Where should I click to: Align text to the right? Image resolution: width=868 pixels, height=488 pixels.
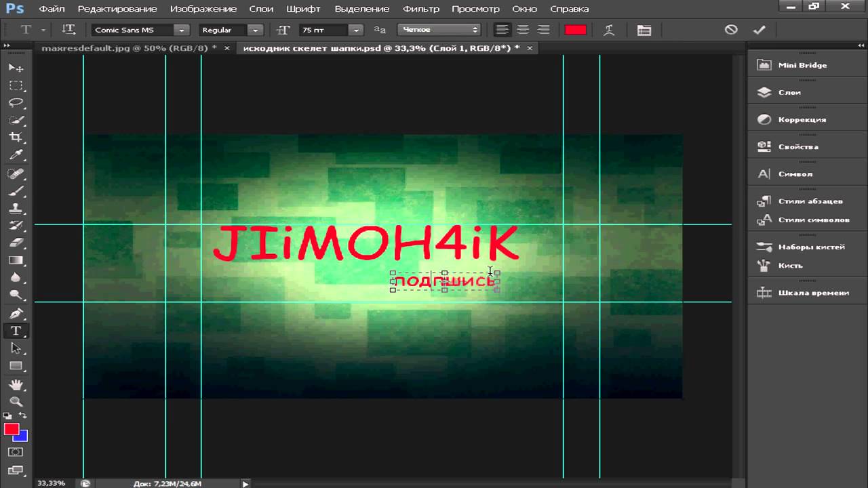pyautogui.click(x=543, y=30)
